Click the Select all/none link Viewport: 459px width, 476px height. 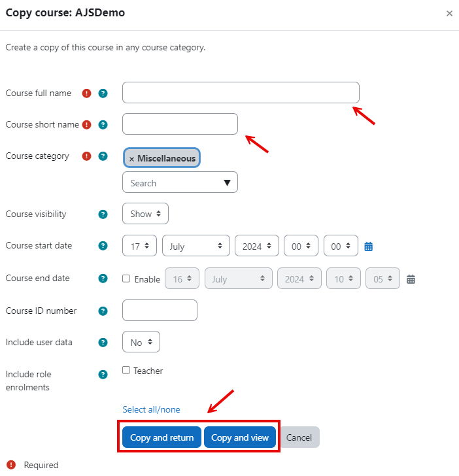point(151,409)
